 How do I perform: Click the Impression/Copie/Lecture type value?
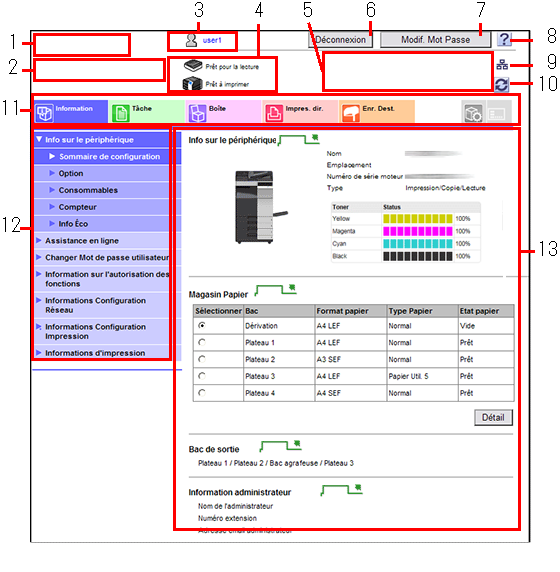click(445, 188)
